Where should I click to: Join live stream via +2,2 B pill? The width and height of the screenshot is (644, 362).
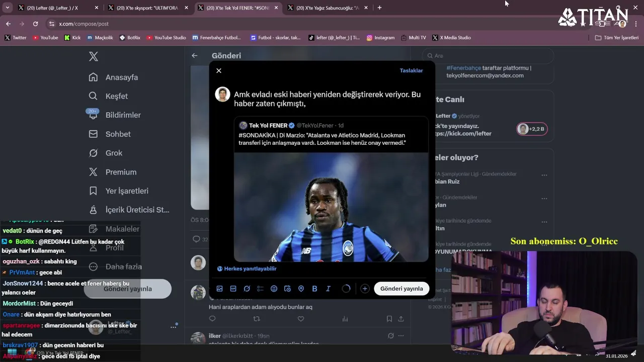coord(532,129)
